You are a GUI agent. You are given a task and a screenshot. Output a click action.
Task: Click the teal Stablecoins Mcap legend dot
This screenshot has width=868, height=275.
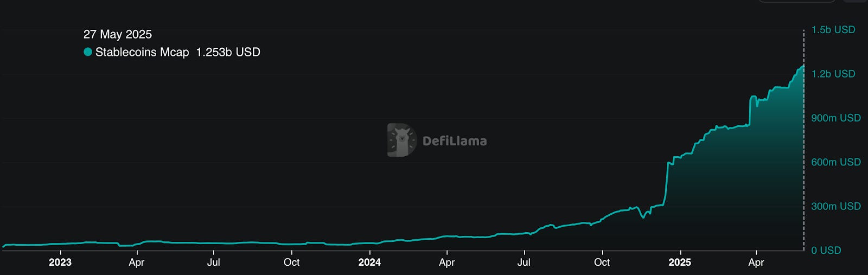point(88,52)
